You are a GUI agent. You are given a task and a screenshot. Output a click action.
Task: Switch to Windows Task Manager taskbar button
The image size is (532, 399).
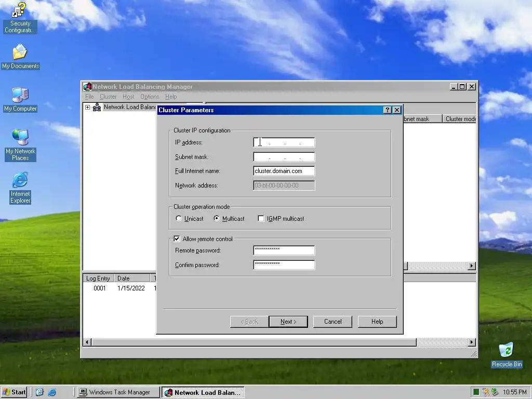tap(118, 392)
